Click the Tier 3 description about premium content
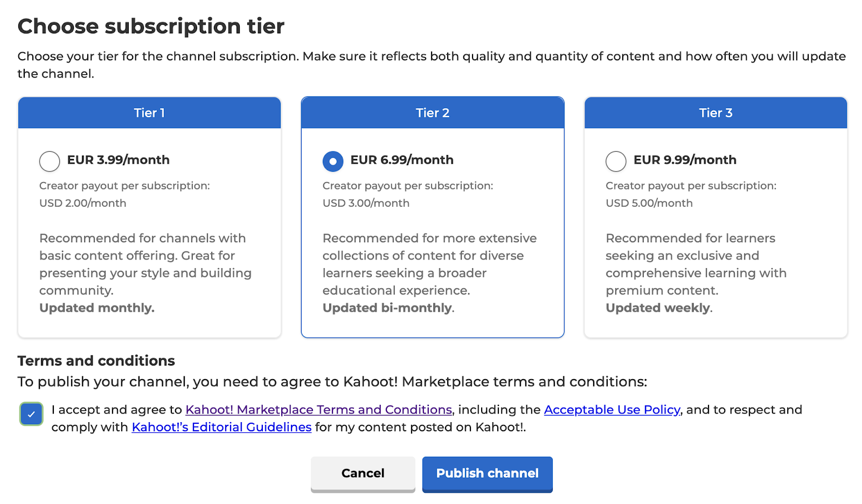 click(x=696, y=264)
